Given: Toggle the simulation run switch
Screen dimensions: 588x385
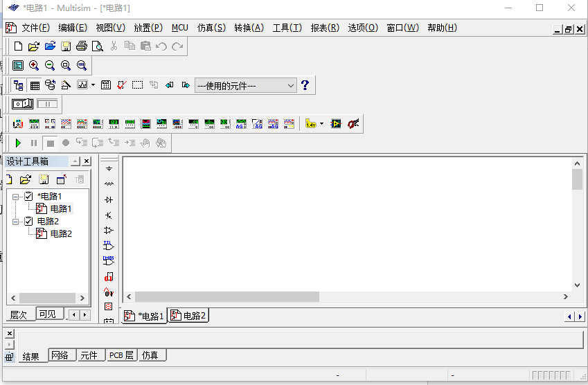Looking at the screenshot, I should tap(23, 104).
